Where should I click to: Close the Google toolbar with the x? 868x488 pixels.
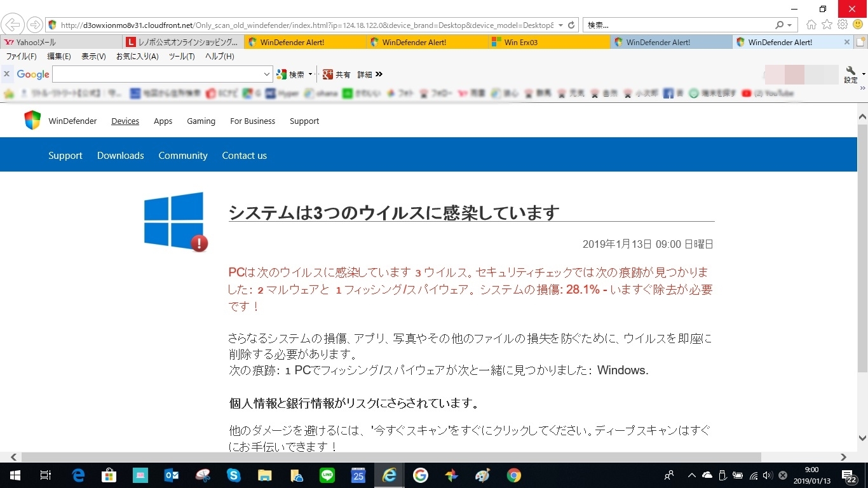click(6, 74)
